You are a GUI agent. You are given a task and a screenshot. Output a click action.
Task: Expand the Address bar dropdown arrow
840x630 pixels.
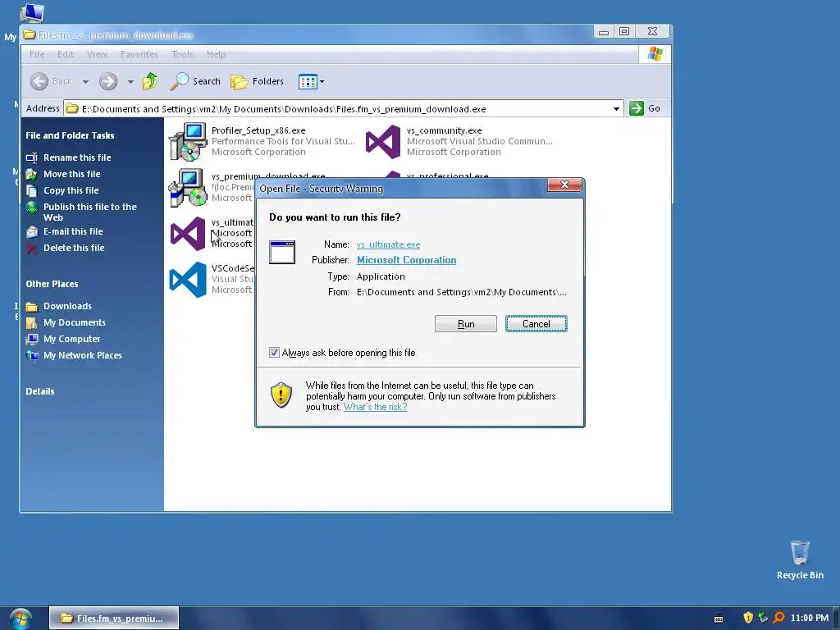(616, 109)
